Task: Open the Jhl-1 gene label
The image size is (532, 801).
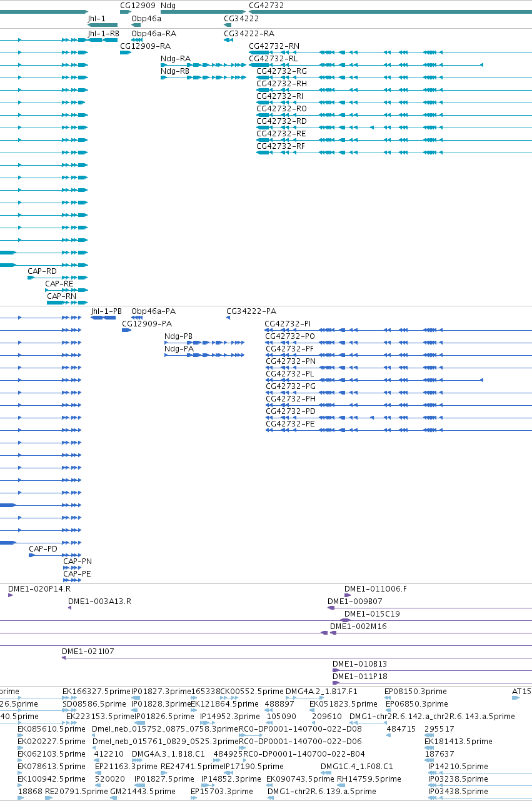Action: (97, 19)
